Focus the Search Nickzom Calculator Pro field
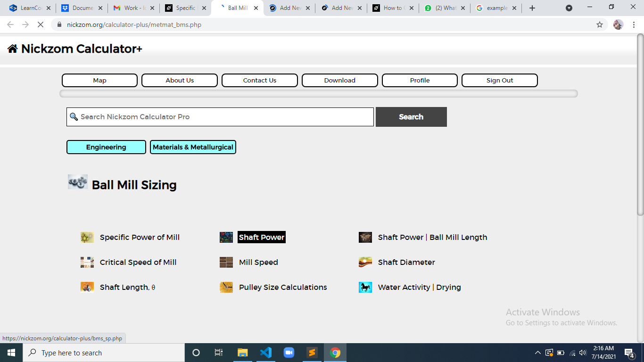 220,117
